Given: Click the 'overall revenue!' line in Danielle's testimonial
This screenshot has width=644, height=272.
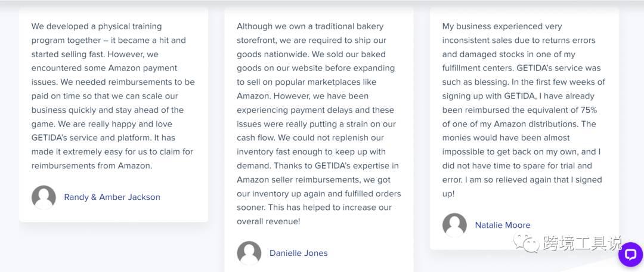Looking at the screenshot, I should click(x=268, y=221).
